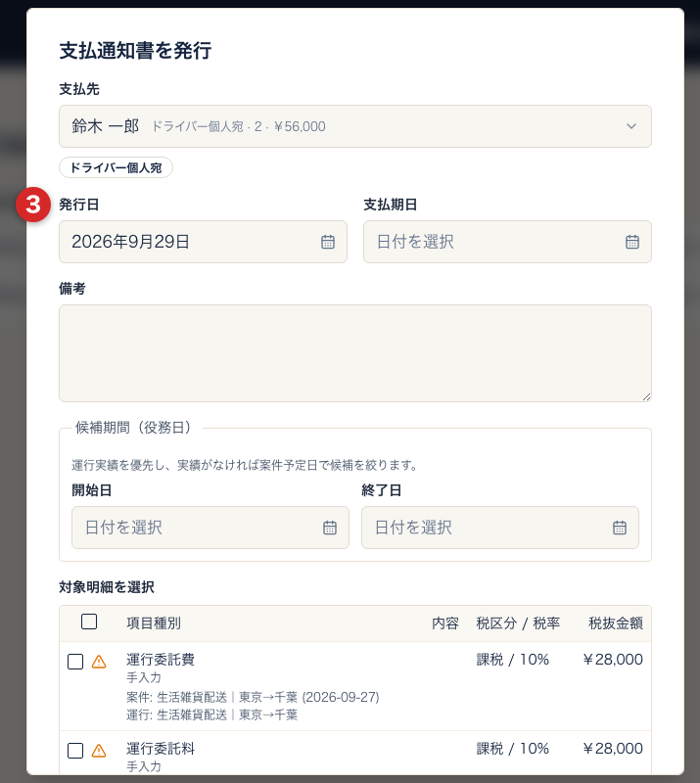Click the 終了日 date field

(x=499, y=528)
